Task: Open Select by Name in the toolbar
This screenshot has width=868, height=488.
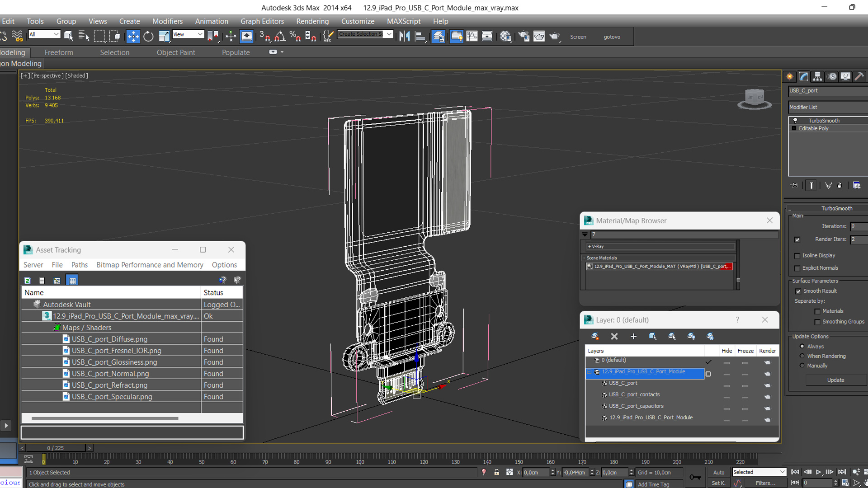Action: 84,37
